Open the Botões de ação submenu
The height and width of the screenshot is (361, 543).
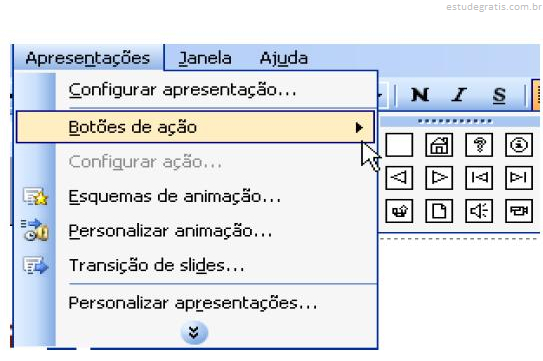tap(195, 127)
